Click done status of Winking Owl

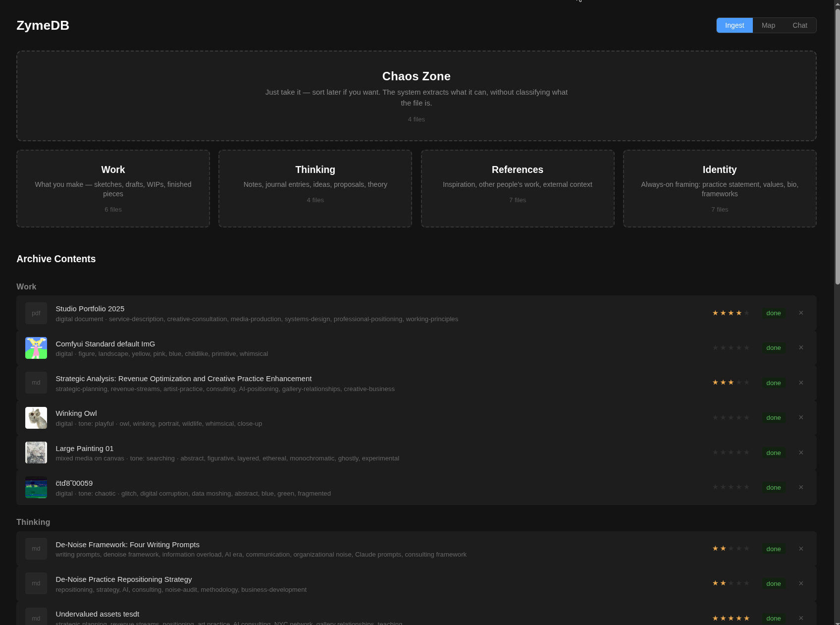coord(773,417)
